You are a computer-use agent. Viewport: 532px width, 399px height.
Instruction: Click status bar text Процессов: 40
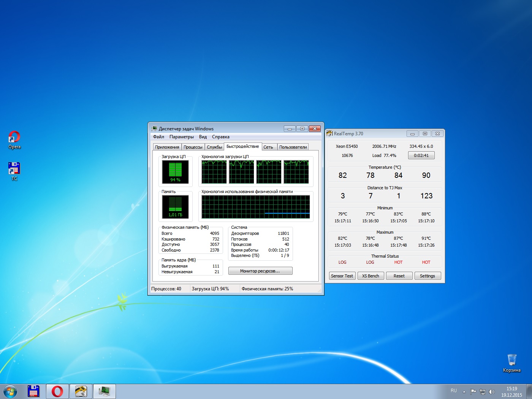[166, 289]
